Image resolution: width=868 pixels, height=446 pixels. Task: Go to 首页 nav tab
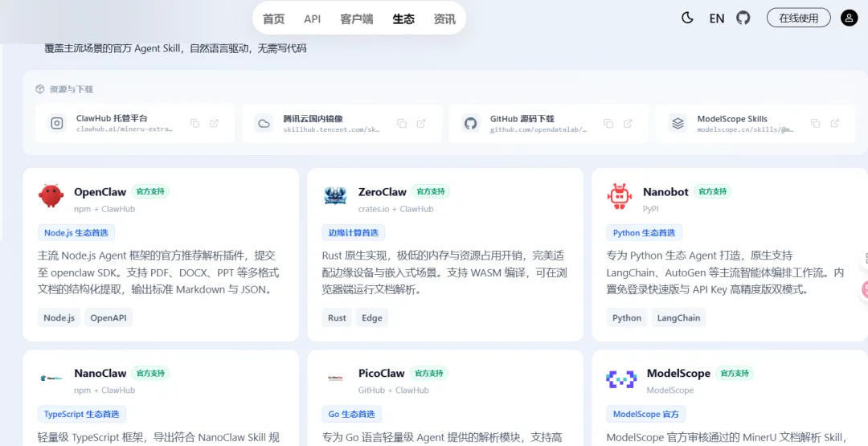click(x=273, y=18)
